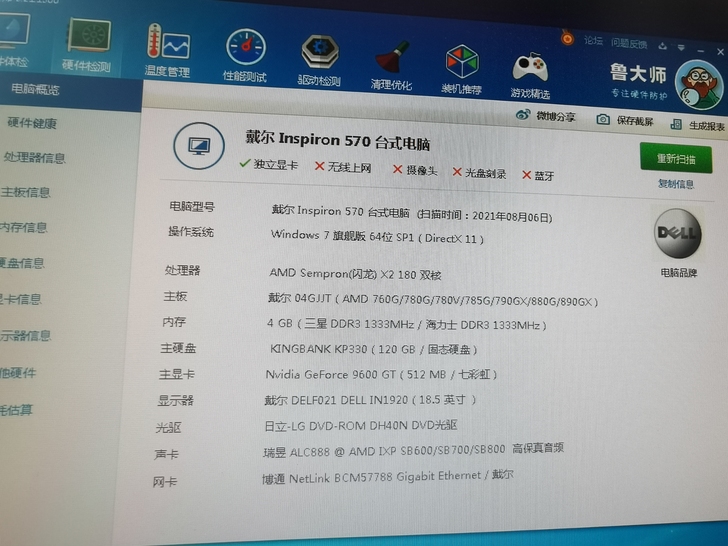Minimize the 鲁大师 window
728x546 pixels.
[701, 49]
